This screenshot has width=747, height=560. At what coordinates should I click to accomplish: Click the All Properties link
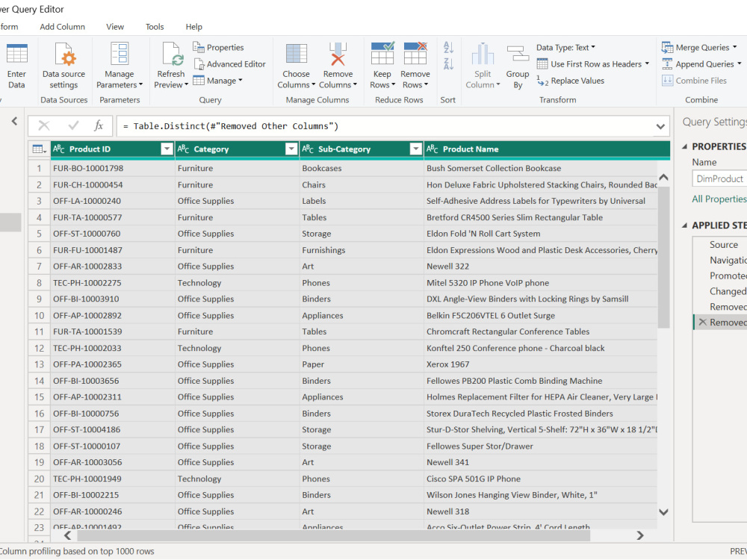pos(719,199)
